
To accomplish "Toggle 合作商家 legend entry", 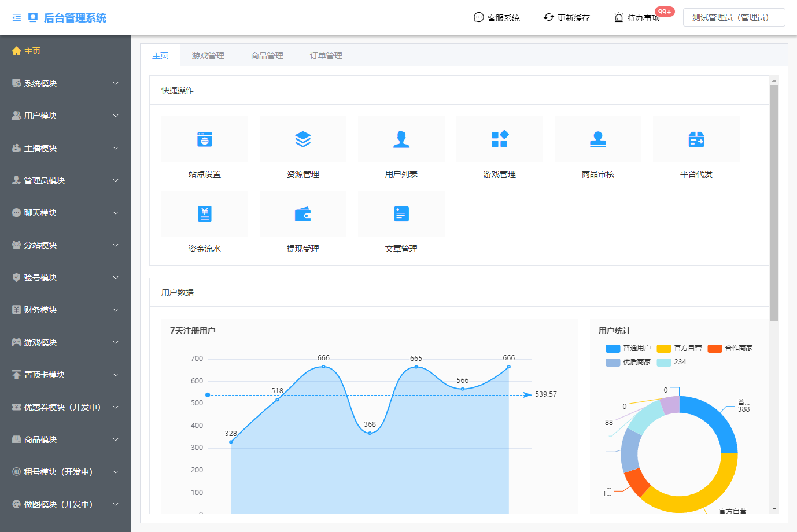I will 730,348.
